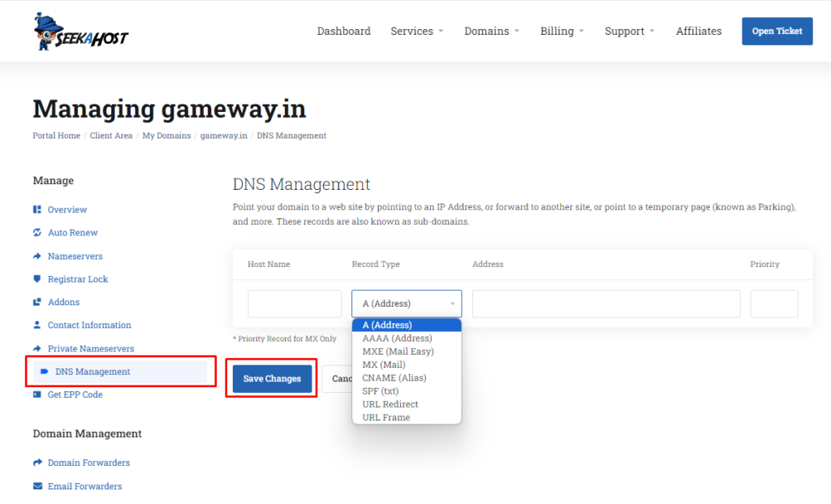Click the Priority input field
Viewport: 831px width, 504px height.
click(x=773, y=304)
